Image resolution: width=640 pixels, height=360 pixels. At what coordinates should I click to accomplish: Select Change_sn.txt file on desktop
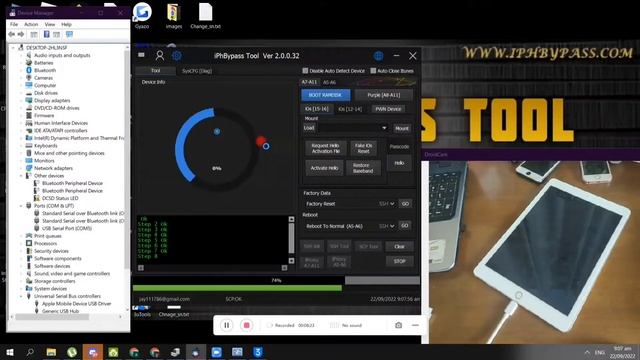[x=205, y=16]
